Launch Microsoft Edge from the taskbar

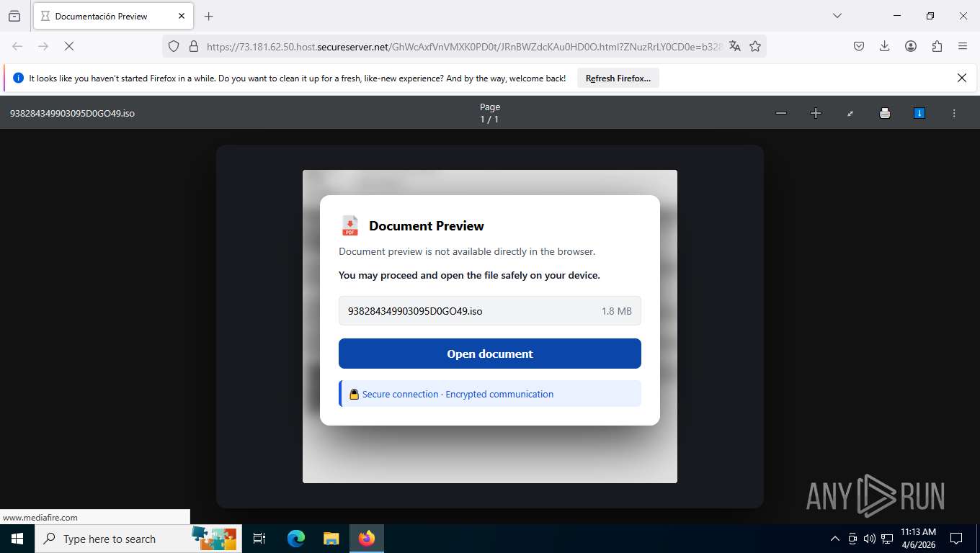[296, 539]
